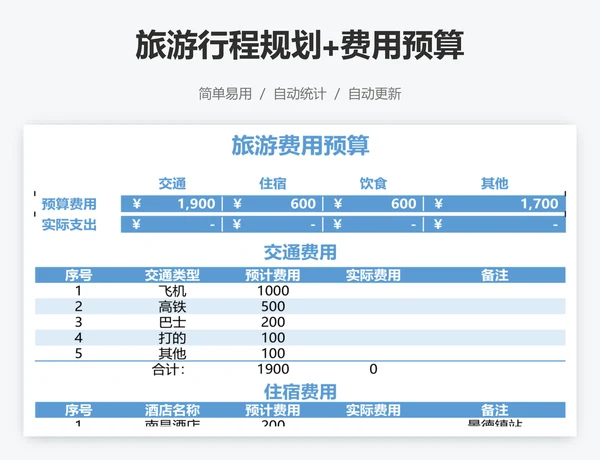600x460 pixels.
Task: Select the transport total "1900"
Action: [x=273, y=369]
